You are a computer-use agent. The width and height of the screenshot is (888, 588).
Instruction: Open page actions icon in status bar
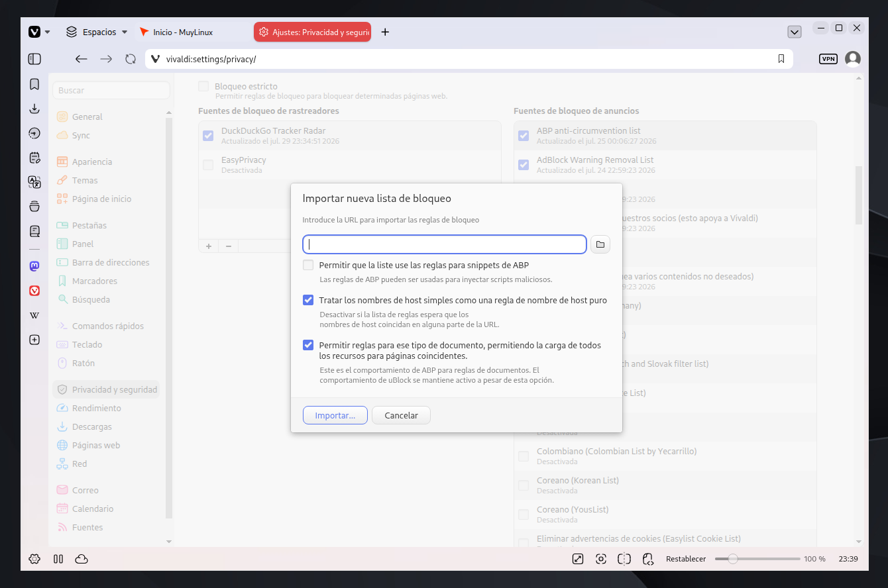[x=648, y=559]
